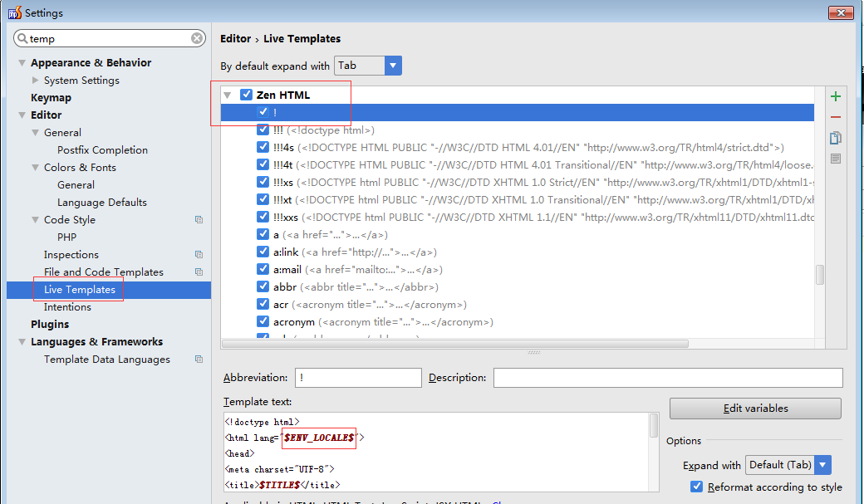Open Intentions in the Editor section
Screen dimensions: 864x504
click(x=67, y=307)
